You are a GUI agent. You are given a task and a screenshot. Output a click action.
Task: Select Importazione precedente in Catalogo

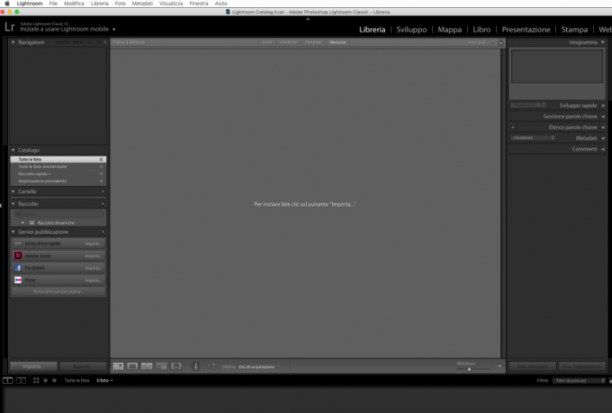tap(58, 181)
